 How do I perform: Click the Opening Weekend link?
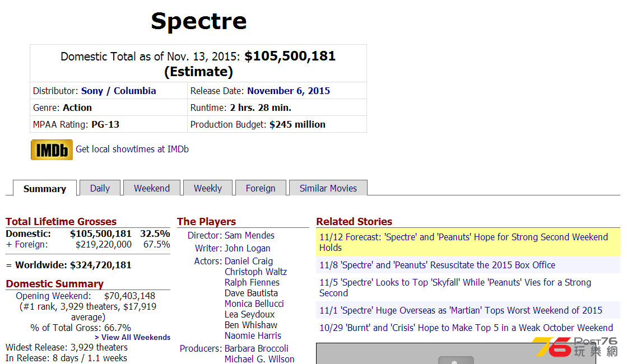point(53,296)
